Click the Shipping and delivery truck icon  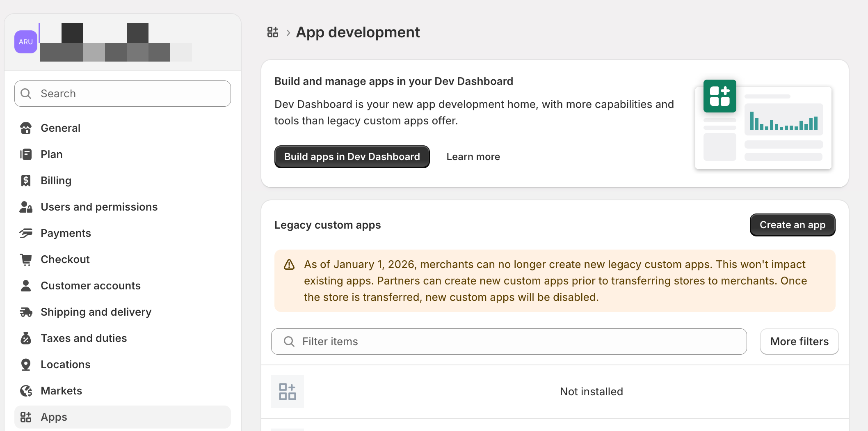point(26,312)
